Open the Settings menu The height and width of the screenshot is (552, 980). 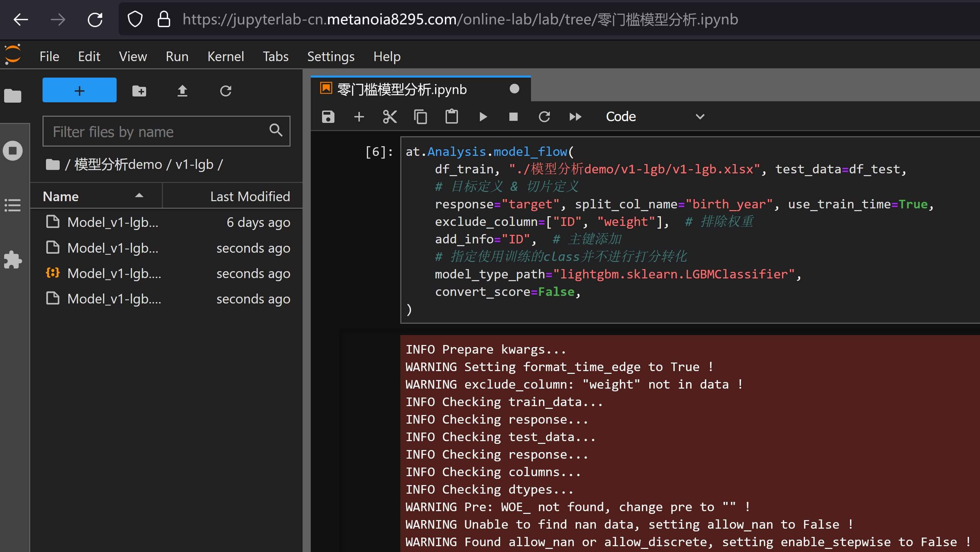point(331,56)
